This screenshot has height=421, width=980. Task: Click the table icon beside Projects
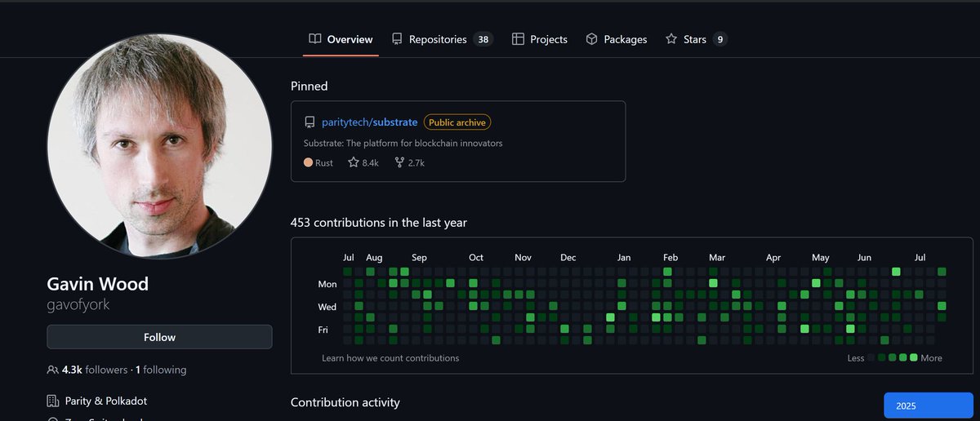point(518,39)
